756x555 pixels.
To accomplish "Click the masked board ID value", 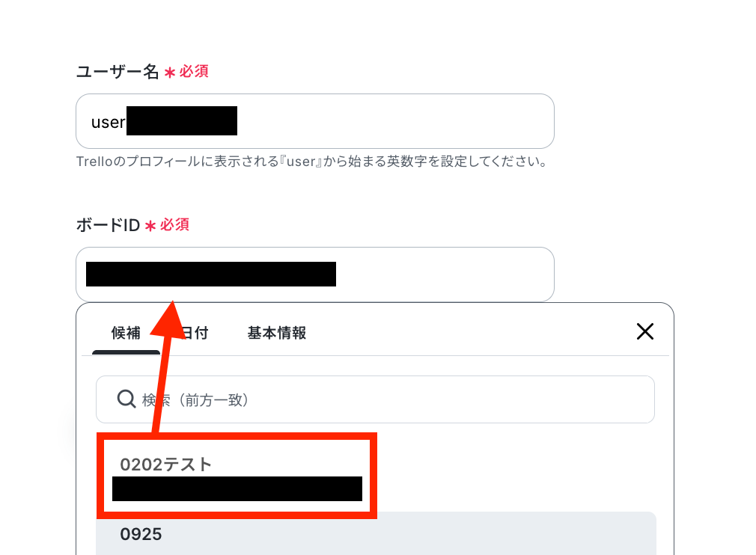I will [211, 274].
